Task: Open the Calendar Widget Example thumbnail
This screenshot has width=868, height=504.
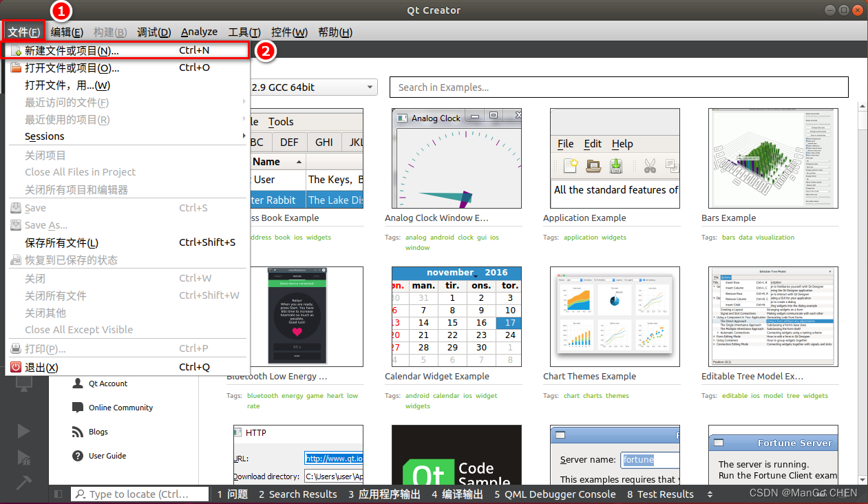Action: coord(456,317)
